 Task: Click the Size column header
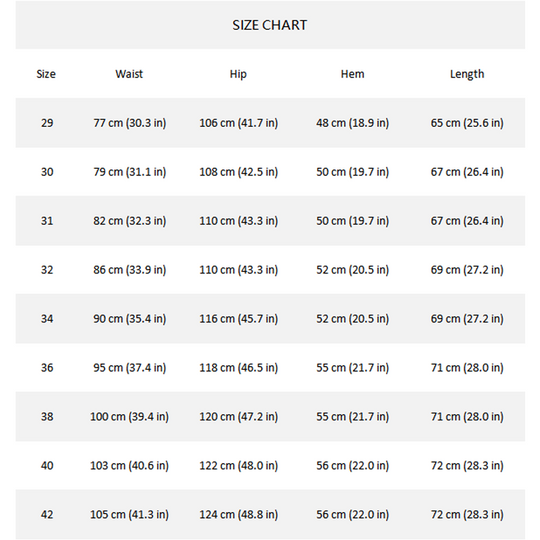coord(46,74)
